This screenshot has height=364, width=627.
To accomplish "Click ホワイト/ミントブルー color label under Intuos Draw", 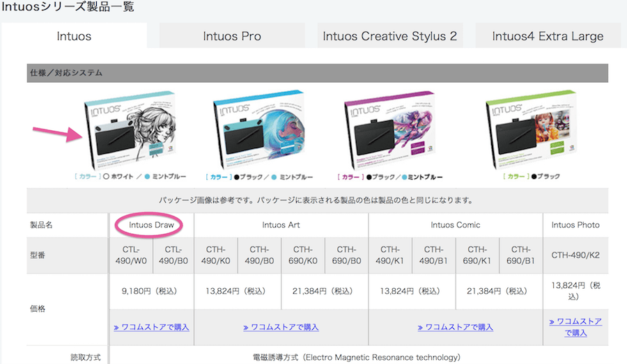I will point(130,177).
